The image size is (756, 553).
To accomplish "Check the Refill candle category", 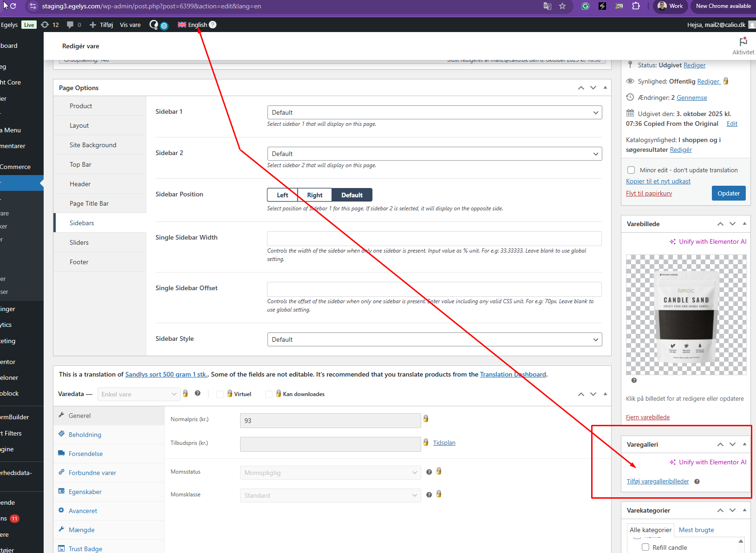I will 645,547.
